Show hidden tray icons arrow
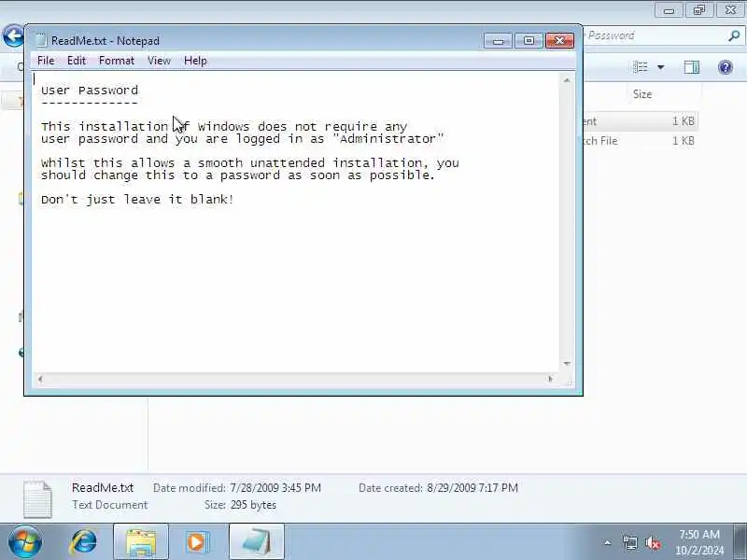 click(608, 542)
